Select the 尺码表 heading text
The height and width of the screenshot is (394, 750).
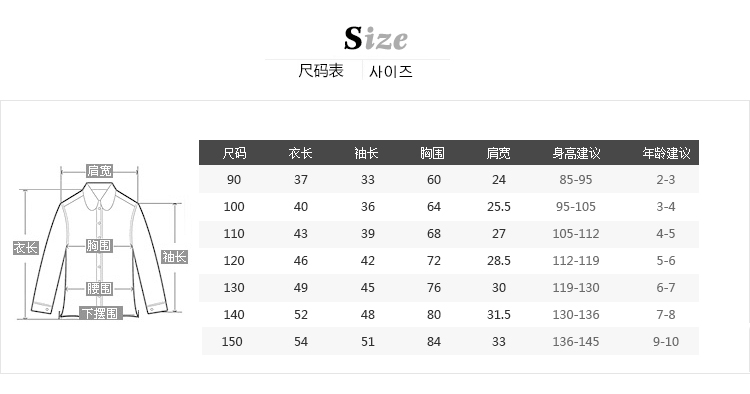(x=321, y=71)
